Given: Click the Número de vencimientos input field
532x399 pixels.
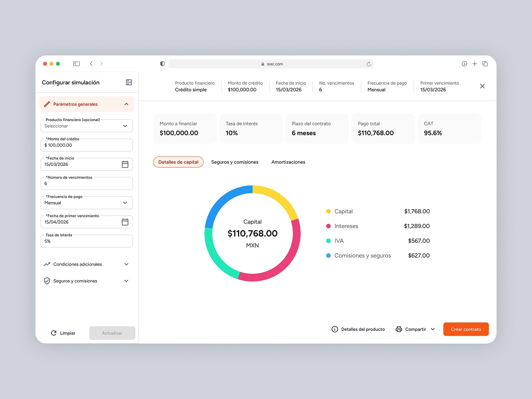Looking at the screenshot, I should [86, 184].
